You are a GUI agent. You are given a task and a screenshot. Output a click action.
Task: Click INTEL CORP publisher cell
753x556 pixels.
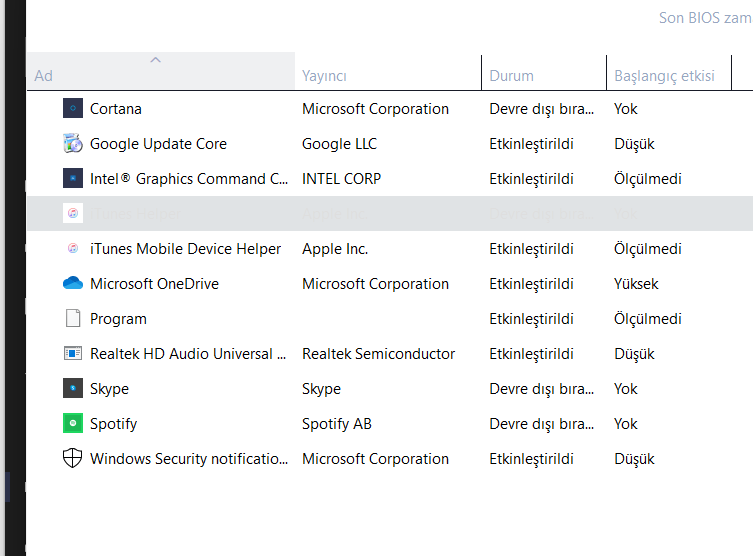coord(341,179)
